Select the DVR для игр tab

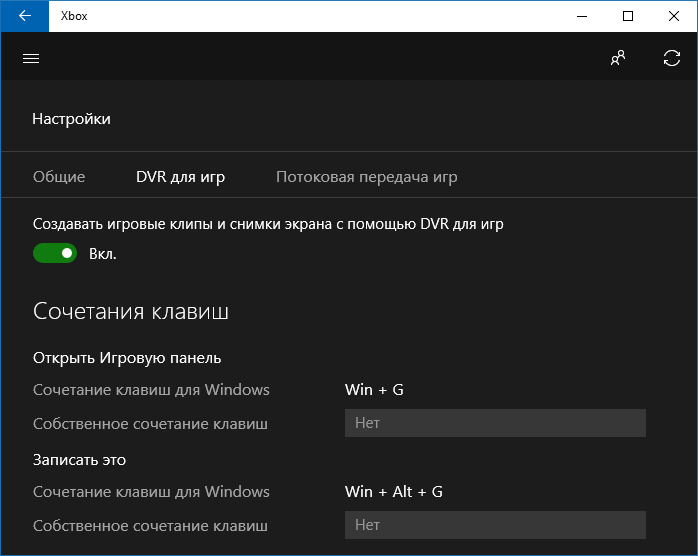[x=180, y=177]
